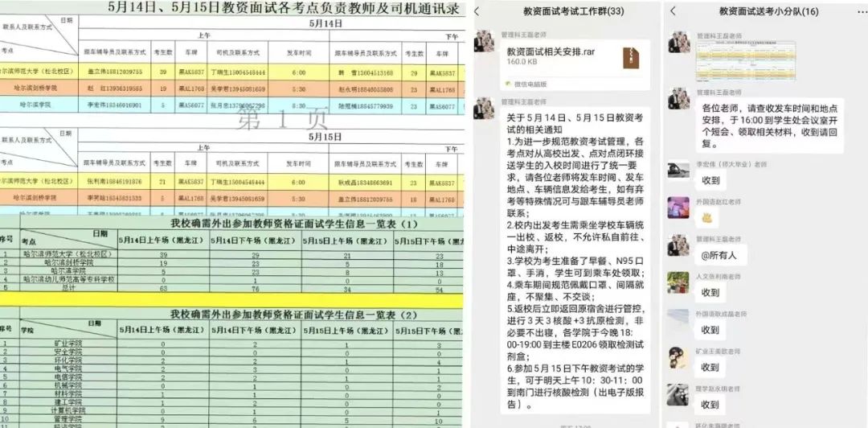Viewport: 868px width, 428px height.
Task: Open the three-dot menu in 教资面试送考小分队
Action: coord(855,11)
